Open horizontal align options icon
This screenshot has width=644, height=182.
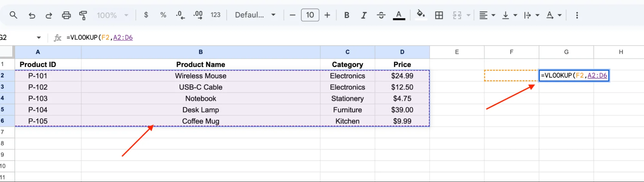point(483,15)
